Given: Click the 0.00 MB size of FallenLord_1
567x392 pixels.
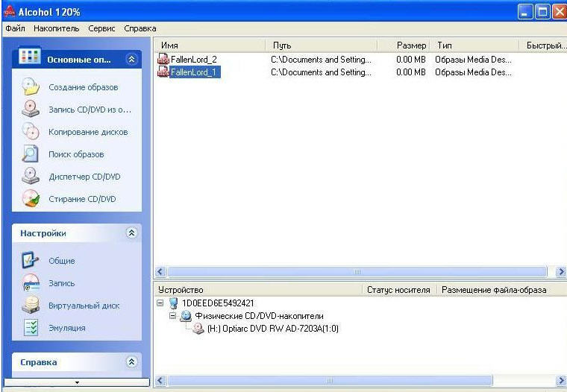Looking at the screenshot, I should pyautogui.click(x=411, y=72).
